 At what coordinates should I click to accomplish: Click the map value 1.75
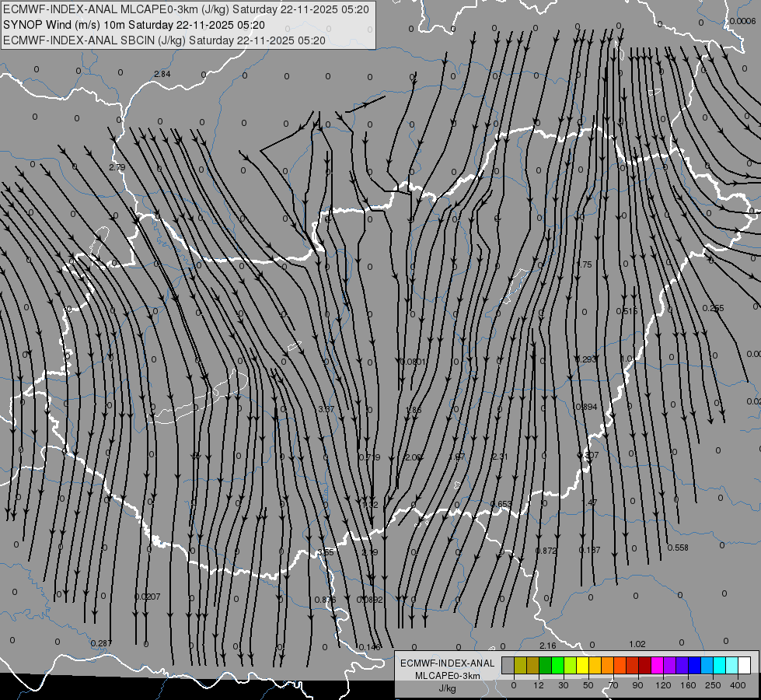pyautogui.click(x=585, y=264)
